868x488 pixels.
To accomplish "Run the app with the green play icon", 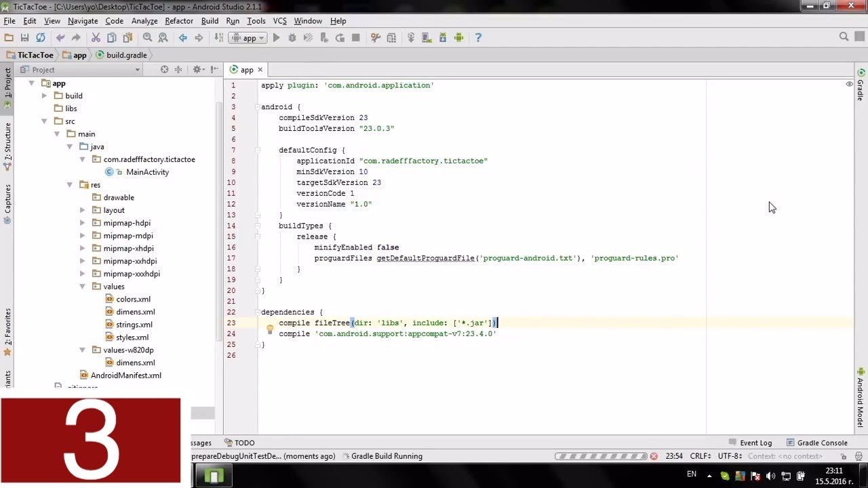I will point(276,38).
